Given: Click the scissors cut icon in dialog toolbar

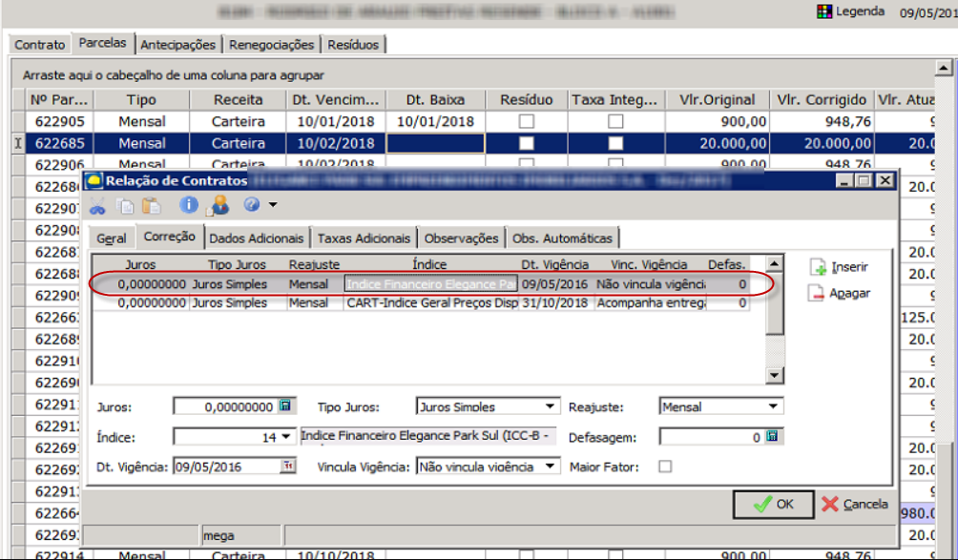Looking at the screenshot, I should tap(97, 205).
